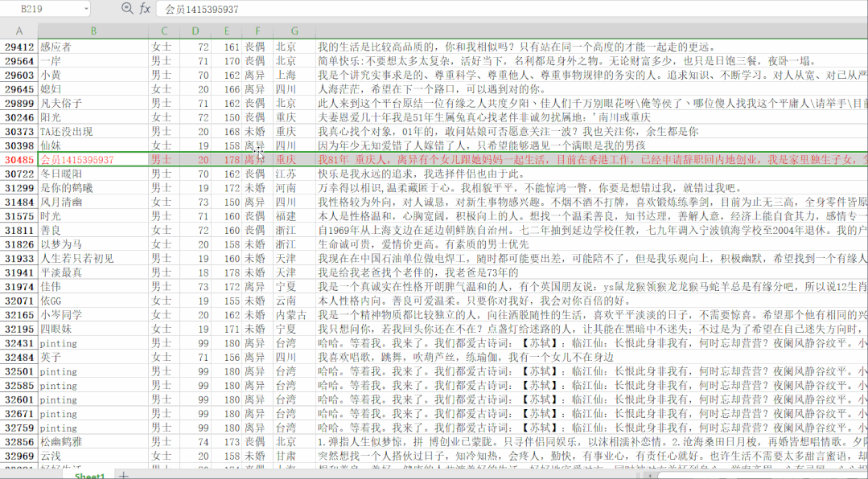The image size is (868, 479).
Task: Select the description starting 人海茫茫
Action: coord(592,89)
